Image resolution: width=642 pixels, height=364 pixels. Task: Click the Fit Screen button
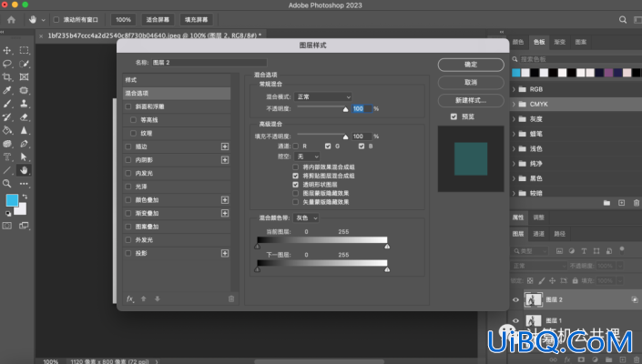[158, 20]
